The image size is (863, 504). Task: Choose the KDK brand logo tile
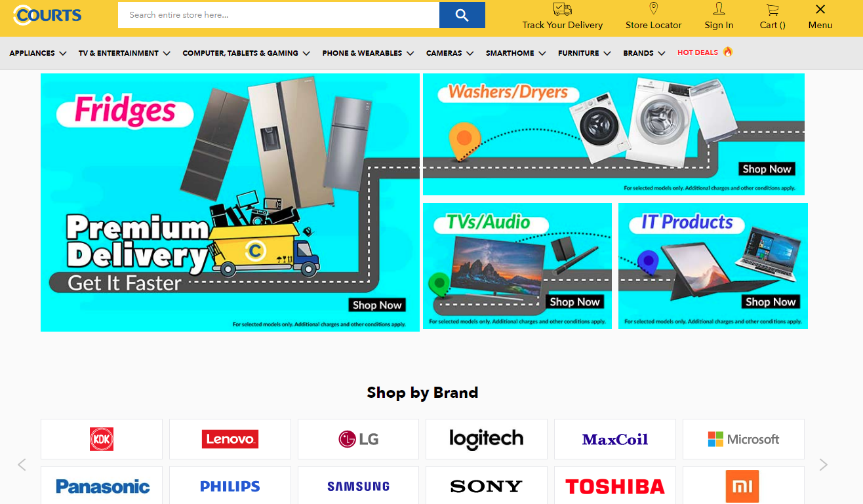click(102, 439)
